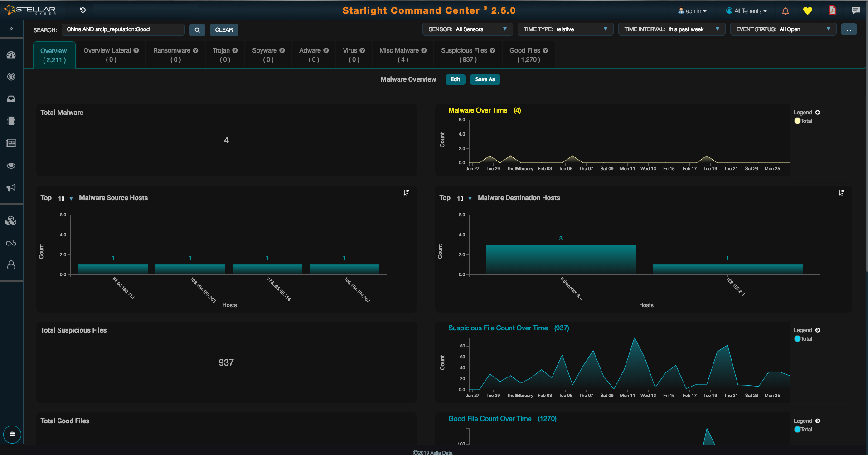The height and width of the screenshot is (455, 868).
Task: Switch to the Overview tab
Action: pos(54,55)
